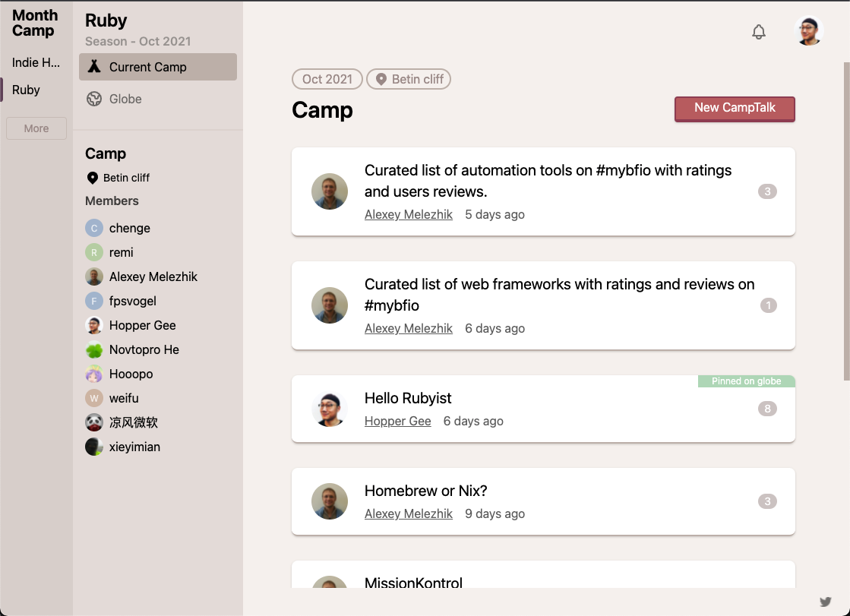The width and height of the screenshot is (850, 616).
Task: Open the notifications bell icon
Action: click(758, 32)
